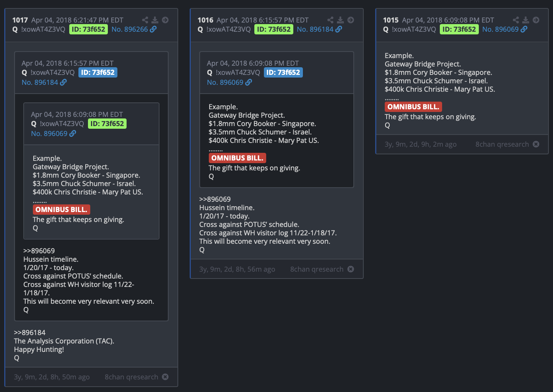Click the red OMNIBUS BILL. highlight in post 1017
The image size is (553, 392).
click(x=62, y=209)
